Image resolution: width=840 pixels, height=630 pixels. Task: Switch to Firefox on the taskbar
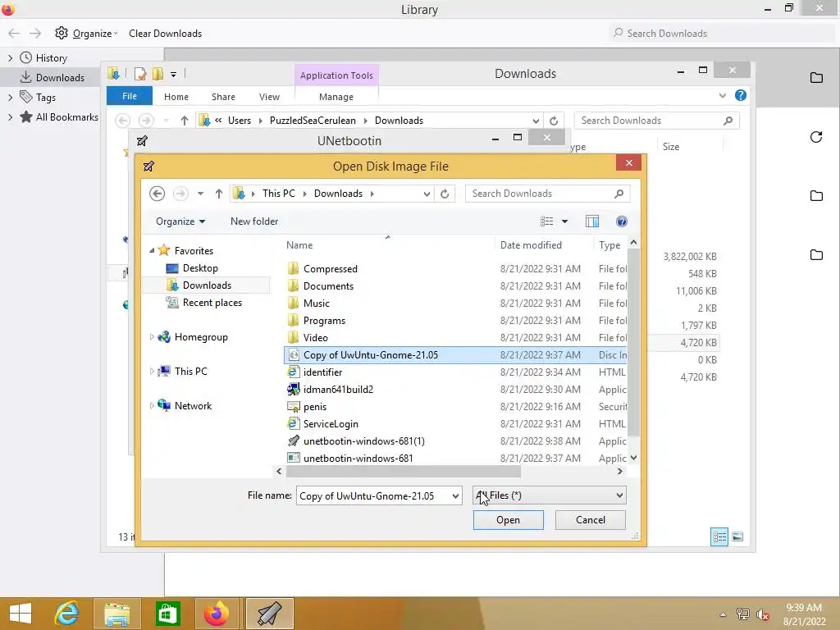(x=217, y=614)
